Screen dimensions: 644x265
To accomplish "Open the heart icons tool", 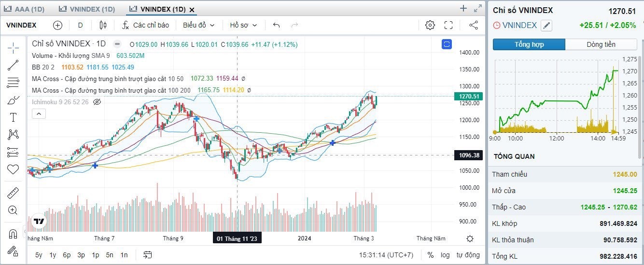I will click(13, 169).
